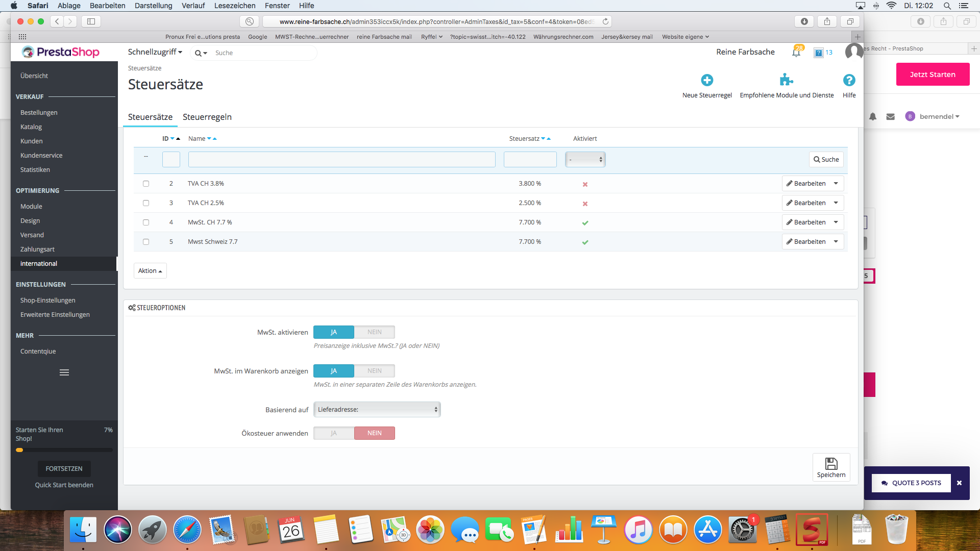Select checkbox for Mwst Schweiz 7.7
Viewport: 980px width, 551px height.
(146, 242)
